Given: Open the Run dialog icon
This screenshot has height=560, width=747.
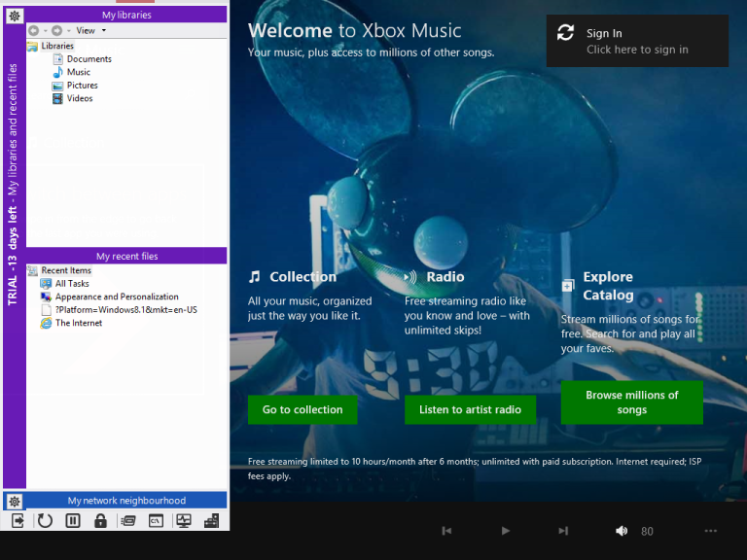Looking at the screenshot, I should pos(128,521).
